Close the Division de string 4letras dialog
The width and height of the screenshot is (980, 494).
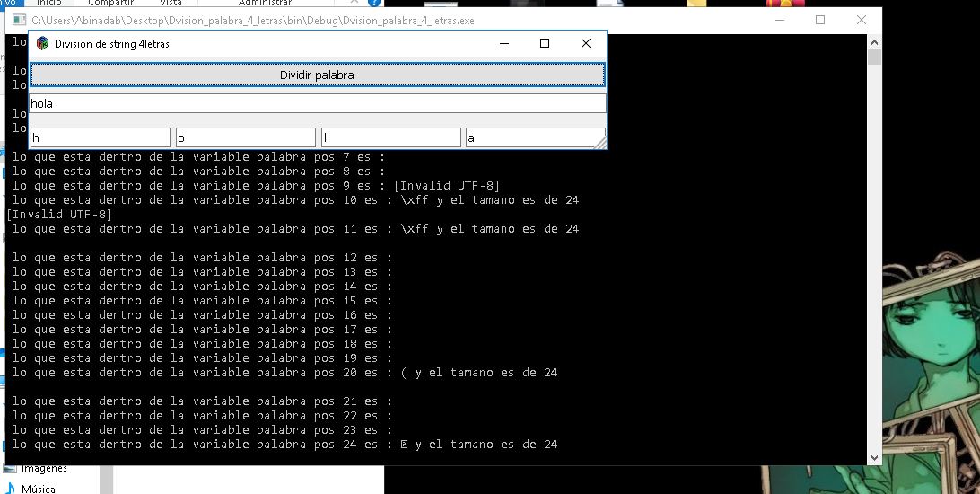[586, 43]
